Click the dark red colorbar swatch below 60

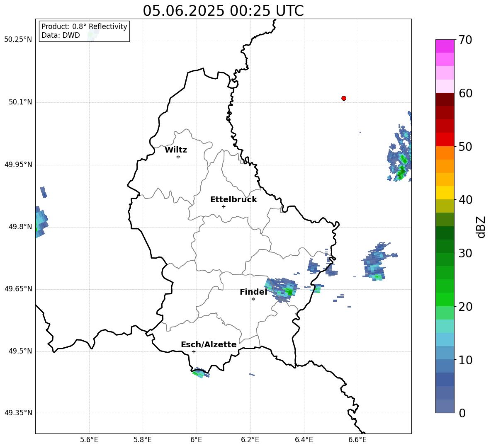445,100
